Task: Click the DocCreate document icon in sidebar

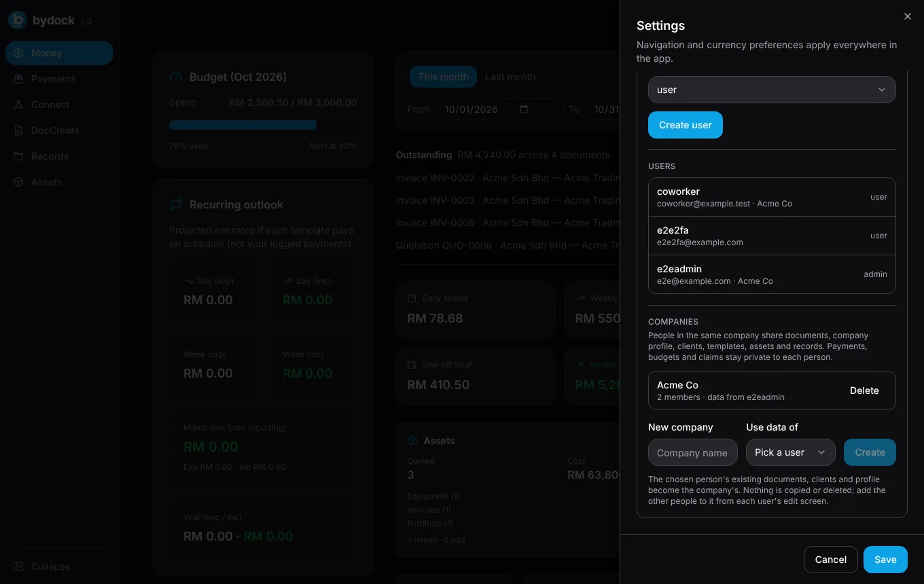Action: coord(18,130)
